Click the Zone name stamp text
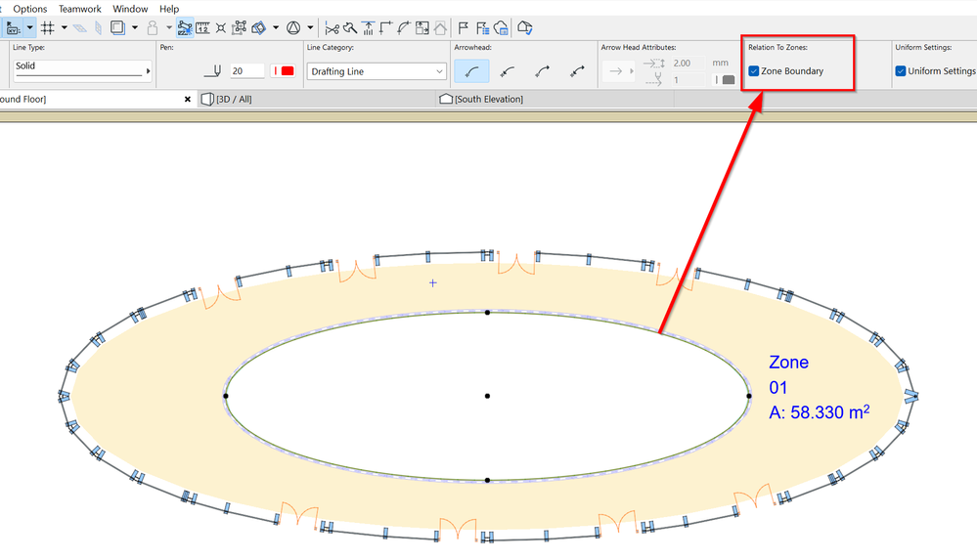 [x=789, y=362]
